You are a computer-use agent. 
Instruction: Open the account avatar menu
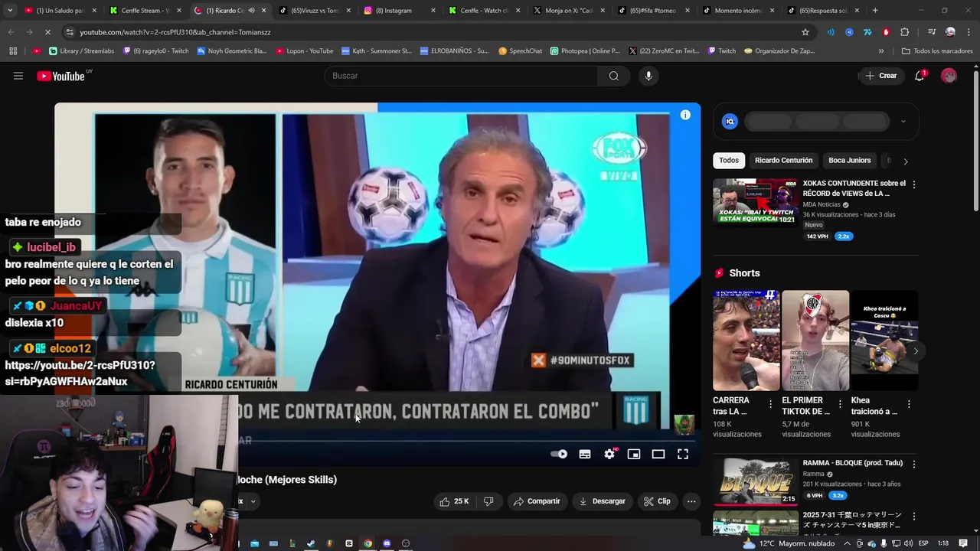(x=949, y=76)
